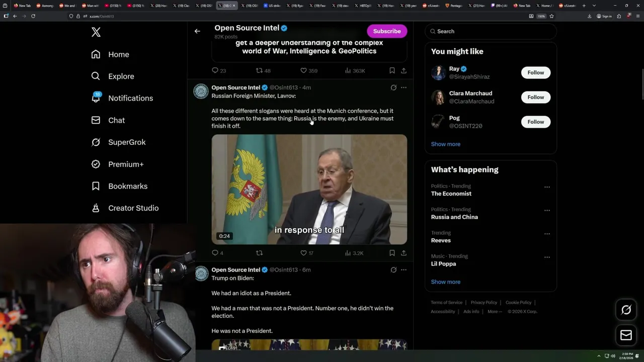The width and height of the screenshot is (644, 362).
Task: Open the Terms of Service link
Action: click(446, 303)
